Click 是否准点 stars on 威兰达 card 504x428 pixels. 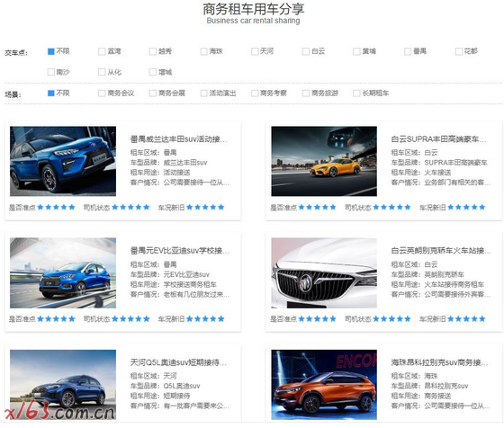pyautogui.click(x=56, y=208)
